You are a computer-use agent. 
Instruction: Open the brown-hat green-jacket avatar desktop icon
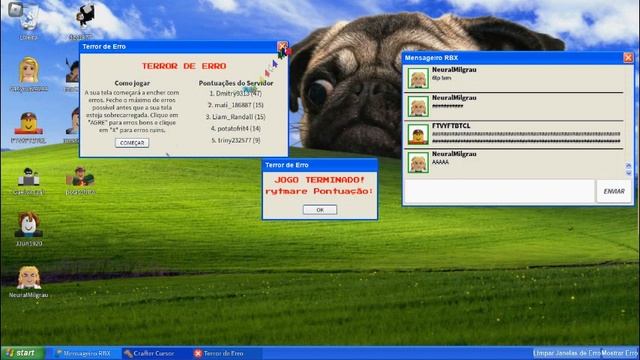pyautogui.click(x=80, y=180)
